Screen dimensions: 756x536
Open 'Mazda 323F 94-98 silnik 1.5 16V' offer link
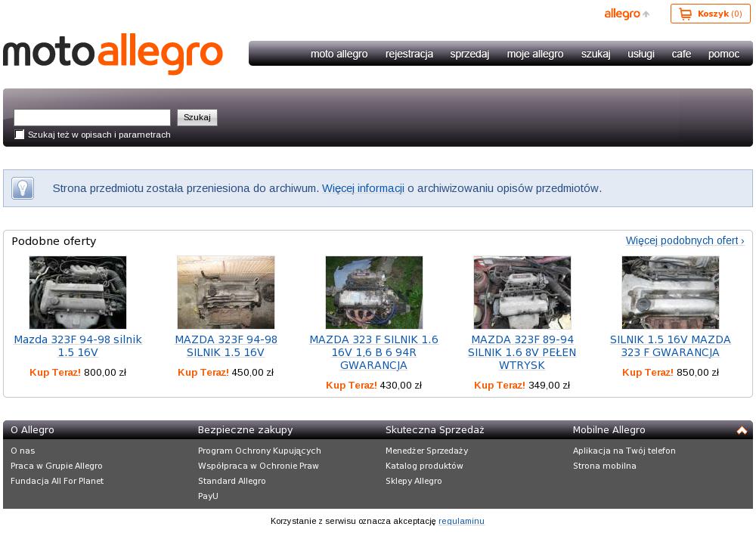coord(78,346)
